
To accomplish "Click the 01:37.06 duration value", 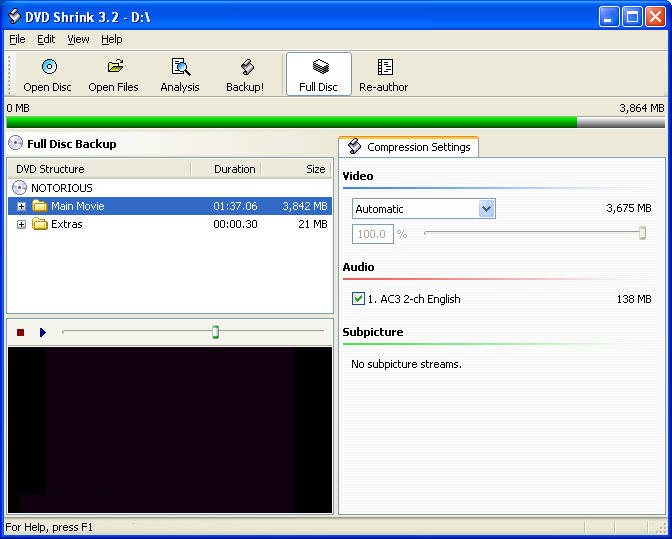I will click(x=235, y=206).
